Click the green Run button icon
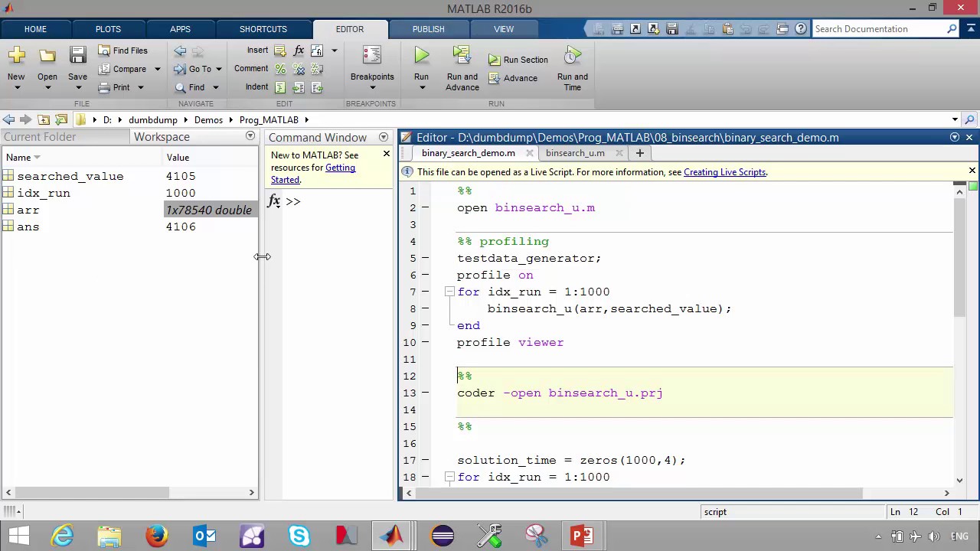The height and width of the screenshot is (551, 980). point(421,56)
